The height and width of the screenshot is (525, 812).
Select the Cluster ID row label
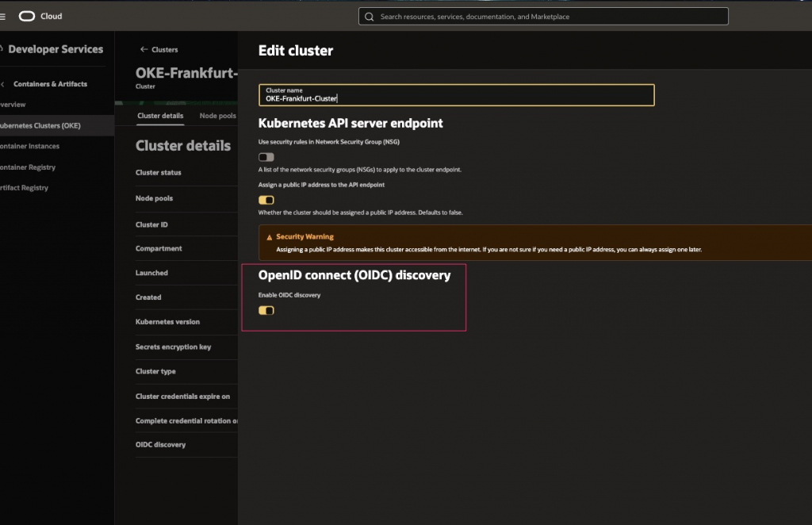tap(151, 224)
